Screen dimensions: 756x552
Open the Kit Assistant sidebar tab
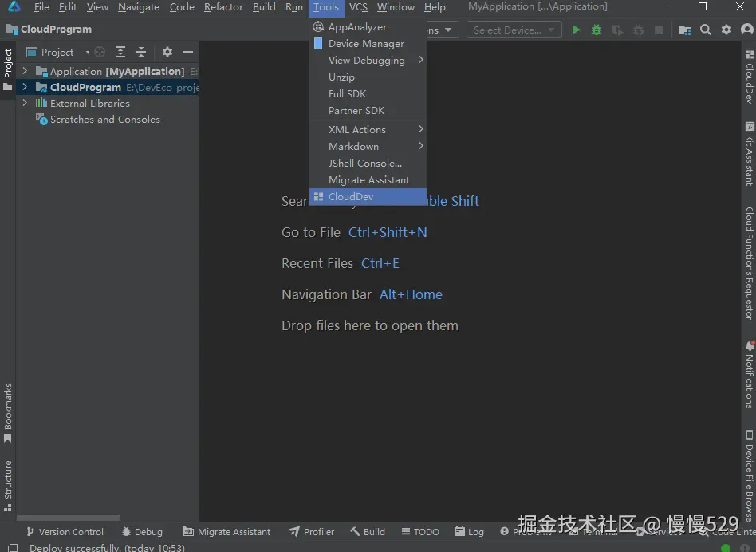(750, 154)
